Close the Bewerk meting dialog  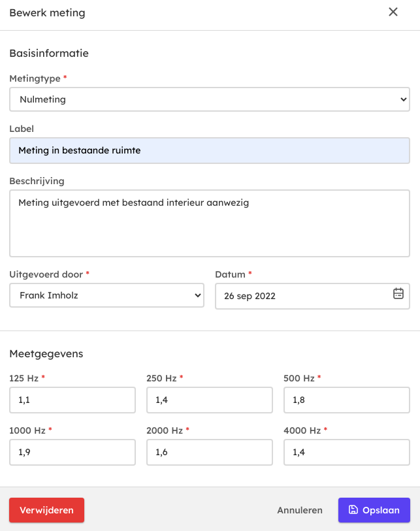(393, 12)
